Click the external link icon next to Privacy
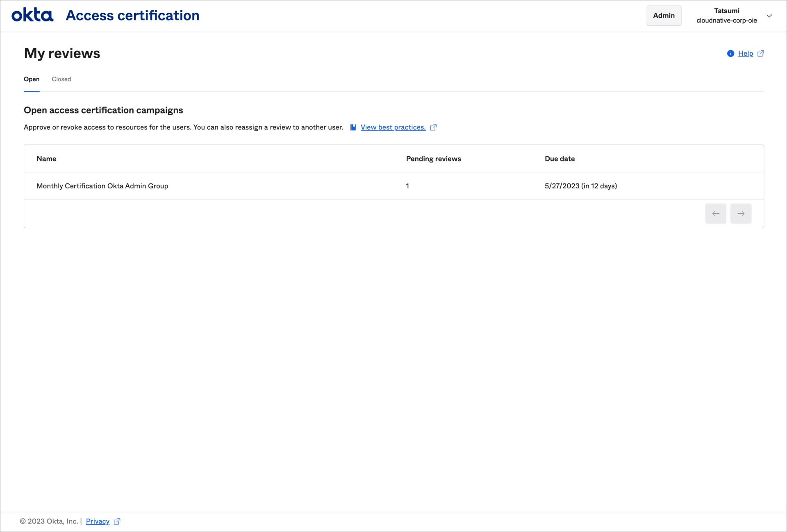Screen dimensions: 787x532 117,521
